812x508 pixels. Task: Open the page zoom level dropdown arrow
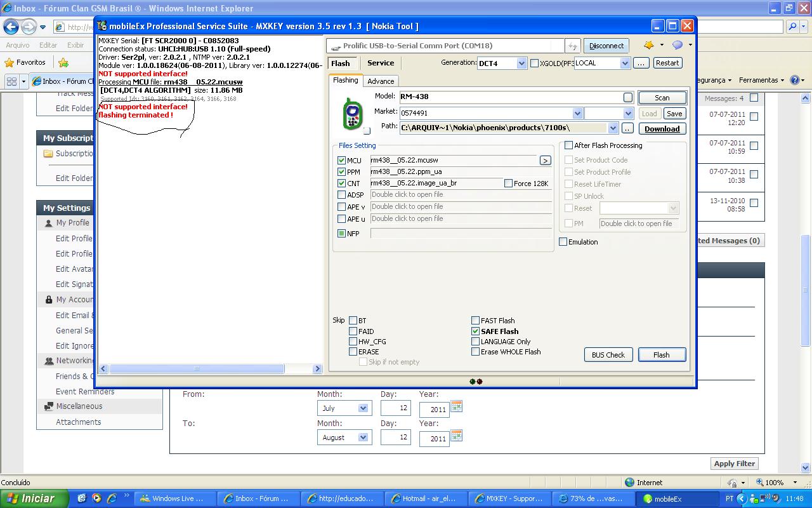795,483
